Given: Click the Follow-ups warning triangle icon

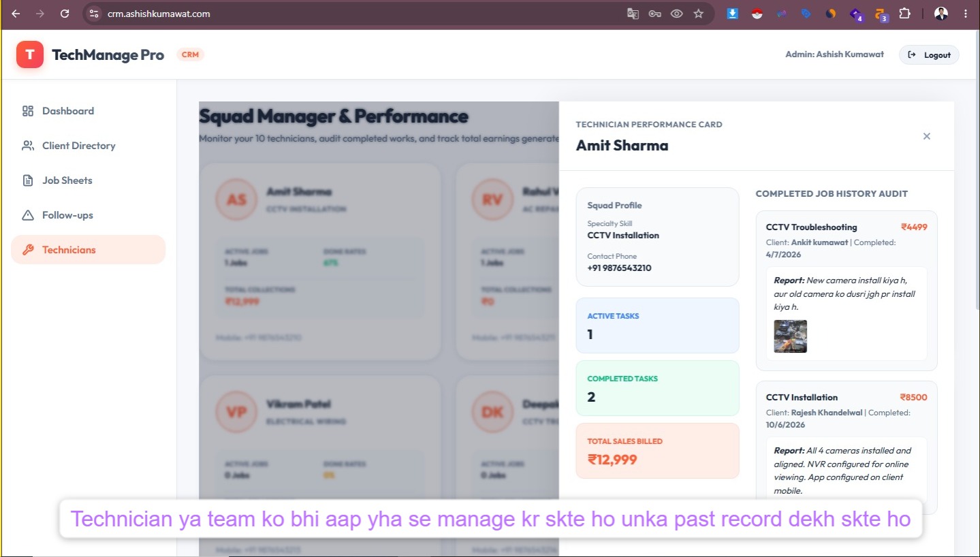Looking at the screenshot, I should click(28, 215).
